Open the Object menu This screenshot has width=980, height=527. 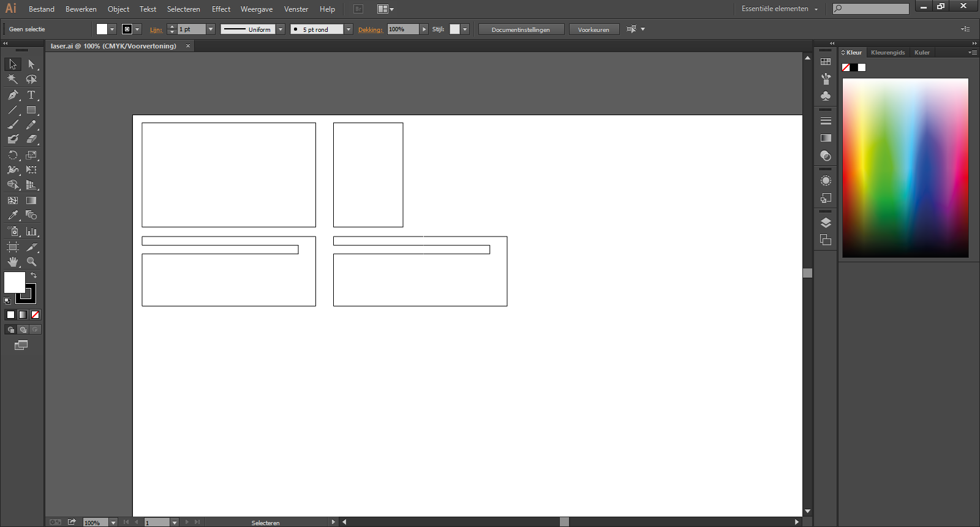[118, 9]
